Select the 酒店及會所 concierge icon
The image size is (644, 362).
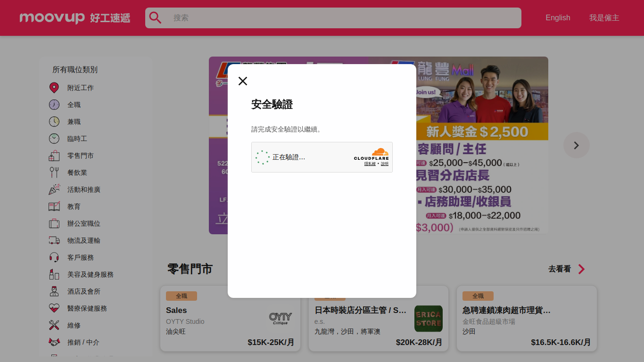click(x=54, y=291)
